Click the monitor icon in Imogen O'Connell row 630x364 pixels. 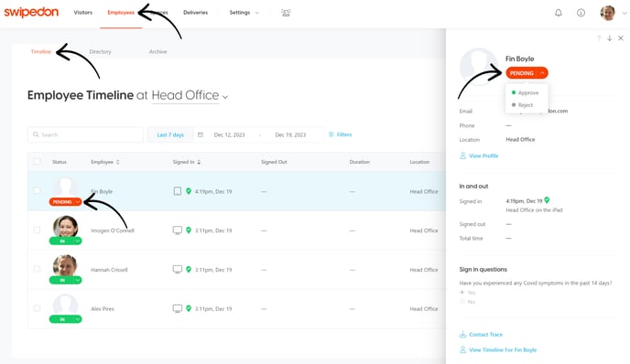178,230
